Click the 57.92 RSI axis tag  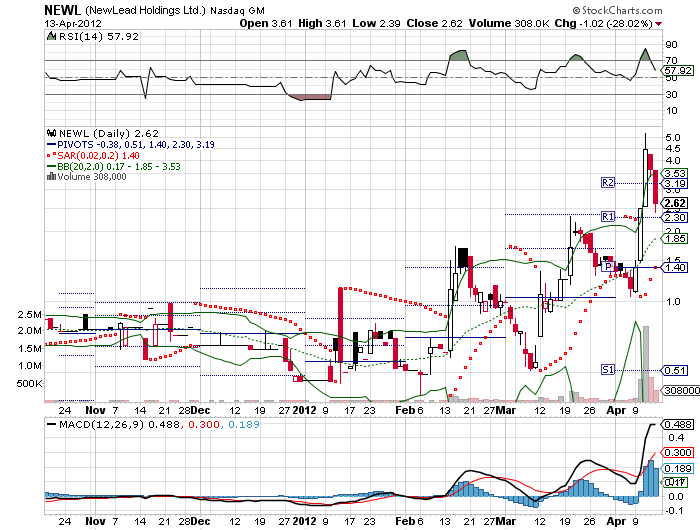click(678, 71)
